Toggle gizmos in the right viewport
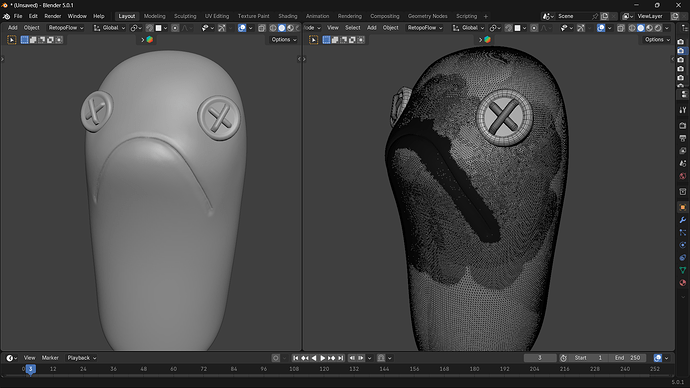The width and height of the screenshot is (690, 388). click(581, 28)
